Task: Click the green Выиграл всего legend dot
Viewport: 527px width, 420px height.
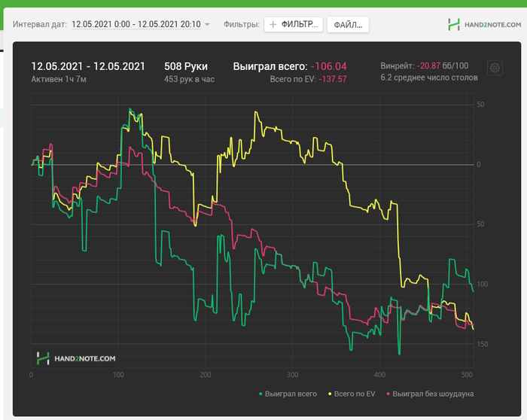Action: point(260,394)
